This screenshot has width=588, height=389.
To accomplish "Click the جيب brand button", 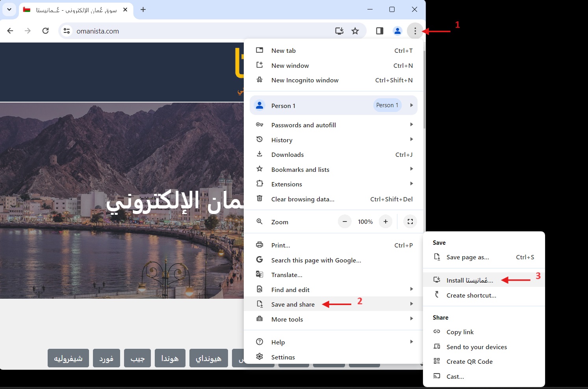I will point(137,358).
